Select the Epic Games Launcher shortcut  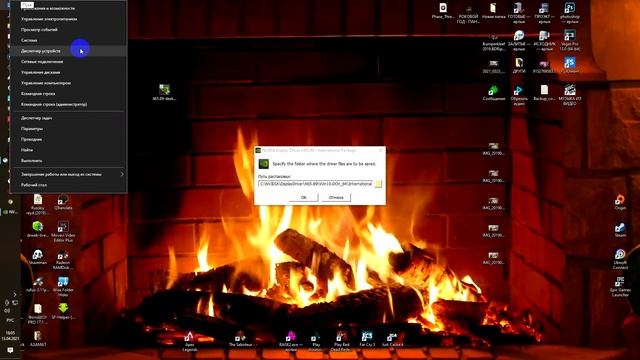[620, 286]
